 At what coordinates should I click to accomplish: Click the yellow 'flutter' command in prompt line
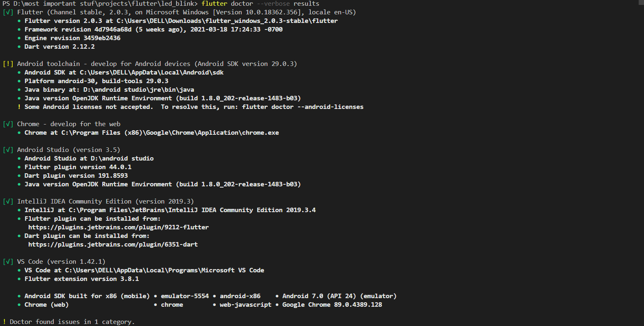(x=214, y=4)
